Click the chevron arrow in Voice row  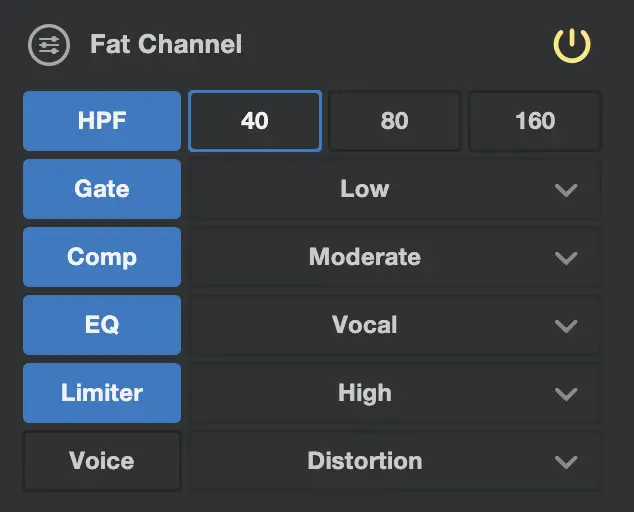click(x=566, y=462)
